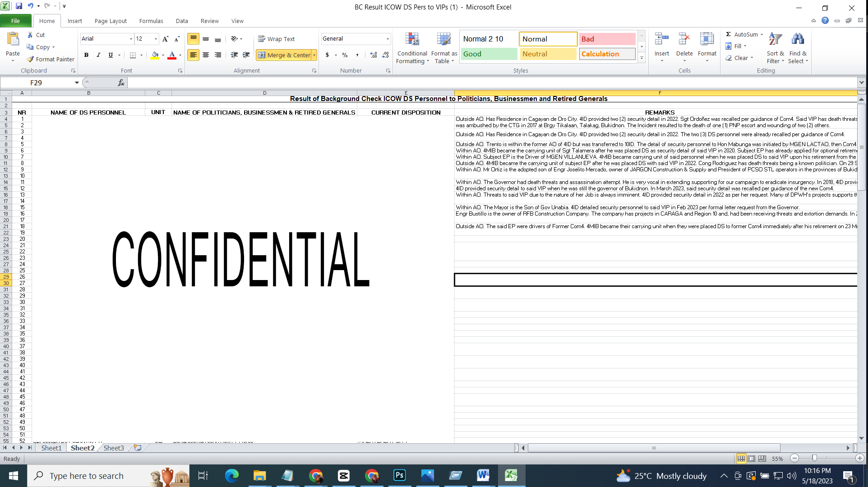This screenshot has height=487, width=868.
Task: Click the Format Painter brush icon
Action: pos(31,59)
